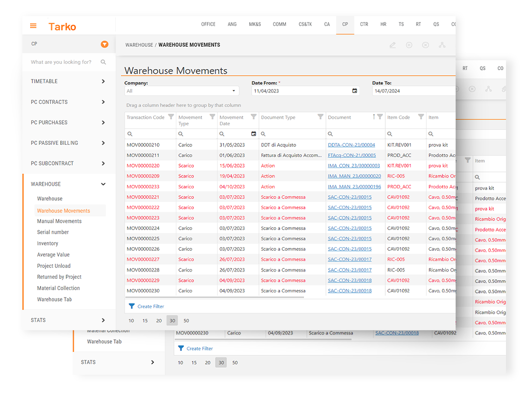This screenshot has width=532, height=405.
Task: Open calendar icon in Movement Date search row
Action: point(254,134)
